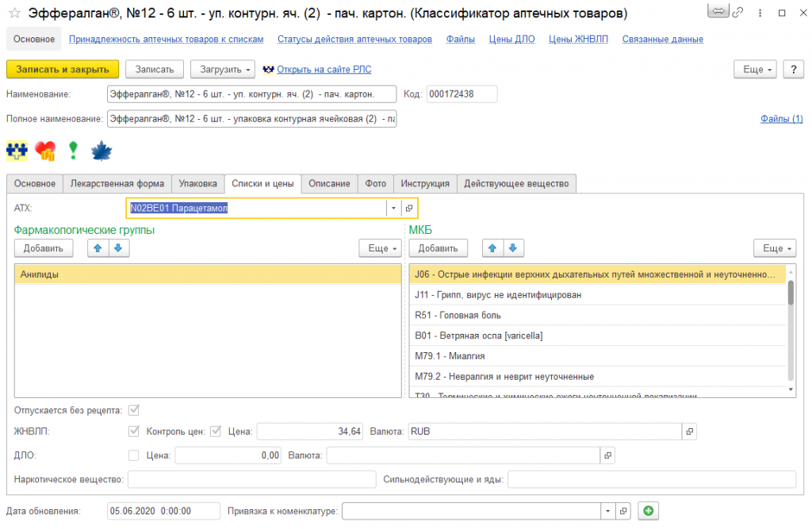Click the Дата обновления field
Viewport: 812px width, 529px height.
click(x=163, y=511)
